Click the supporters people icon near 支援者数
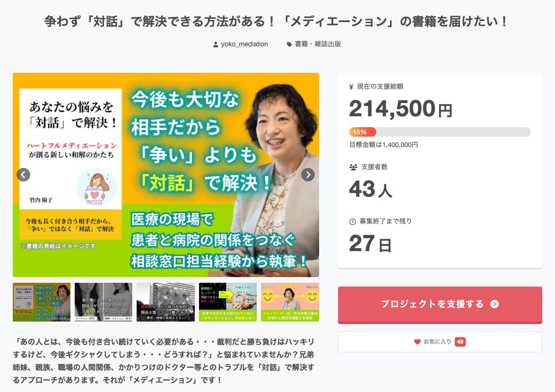555x392 pixels. 353,167
